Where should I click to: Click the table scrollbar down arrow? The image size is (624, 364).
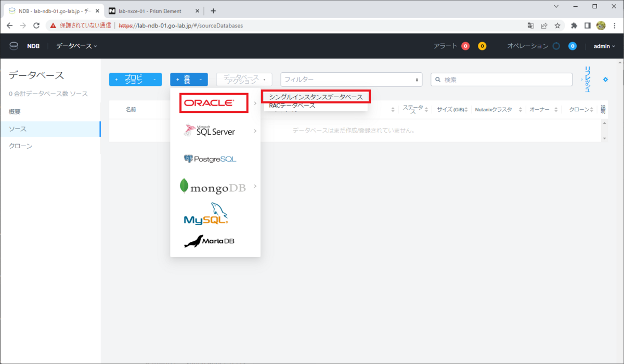coord(604,138)
